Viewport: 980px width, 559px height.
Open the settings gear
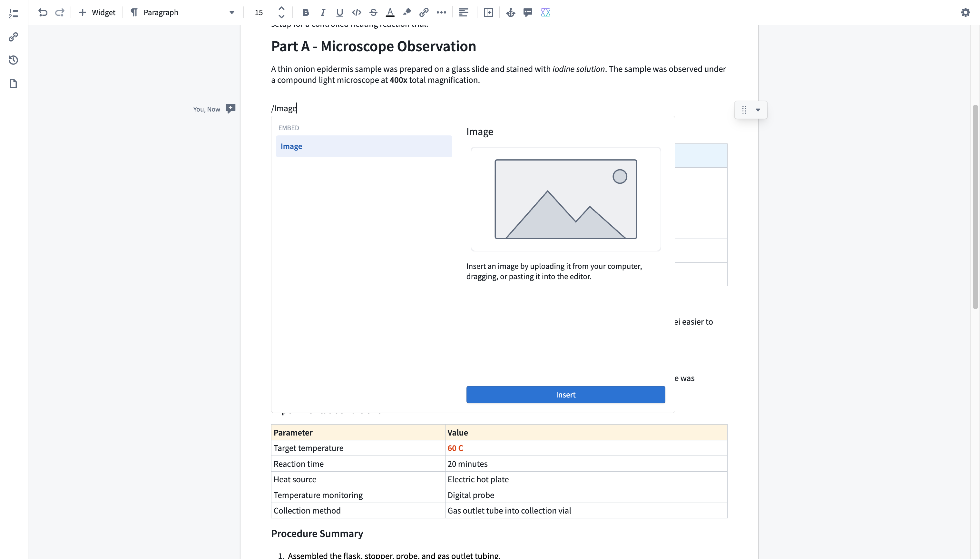point(965,12)
